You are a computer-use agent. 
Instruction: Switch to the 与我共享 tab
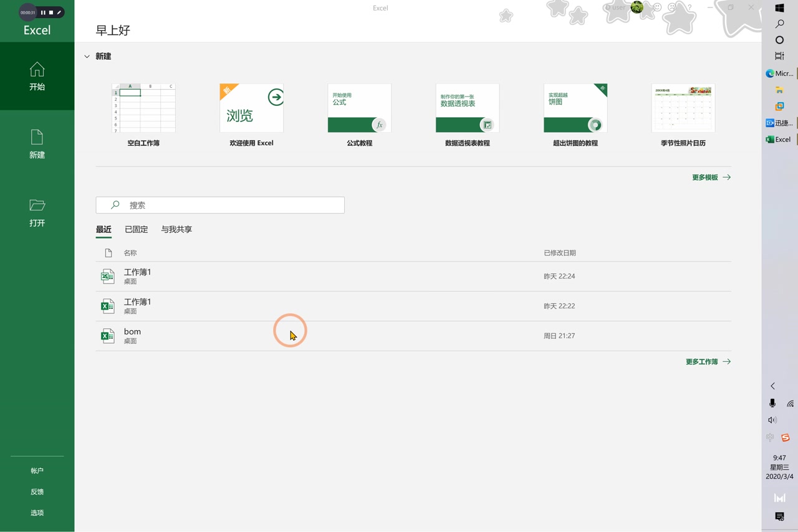(176, 229)
